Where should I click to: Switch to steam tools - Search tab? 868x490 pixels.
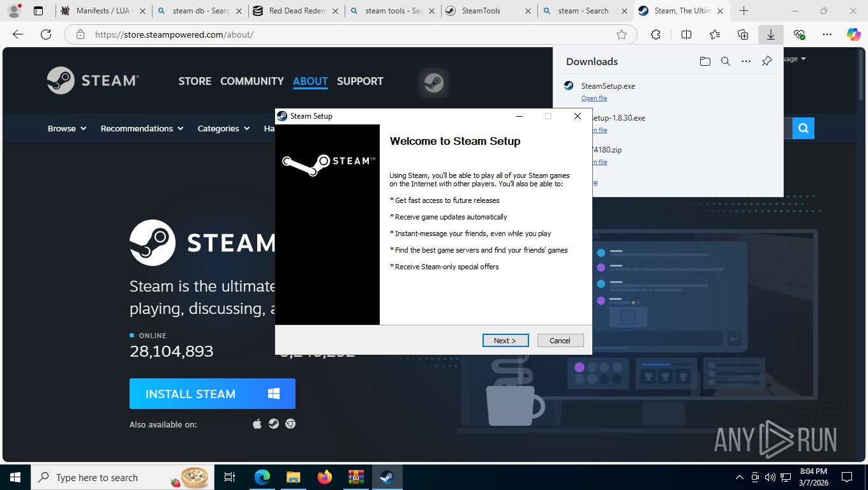tap(393, 11)
